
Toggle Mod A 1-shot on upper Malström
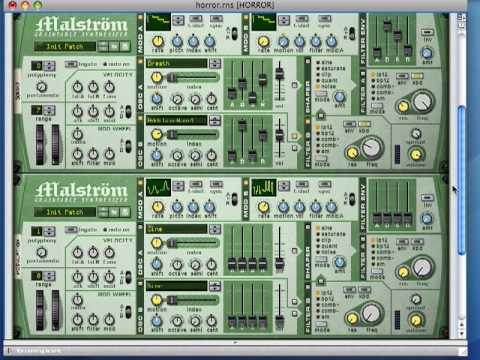pos(196,18)
